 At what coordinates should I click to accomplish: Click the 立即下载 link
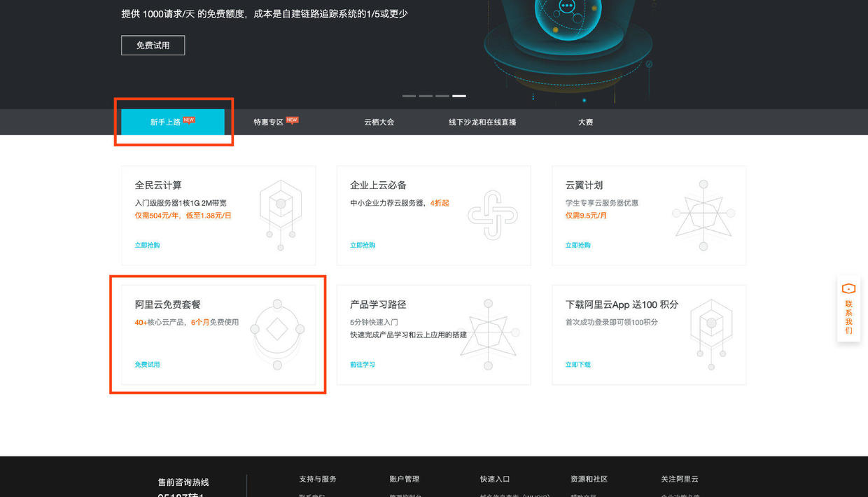(578, 365)
